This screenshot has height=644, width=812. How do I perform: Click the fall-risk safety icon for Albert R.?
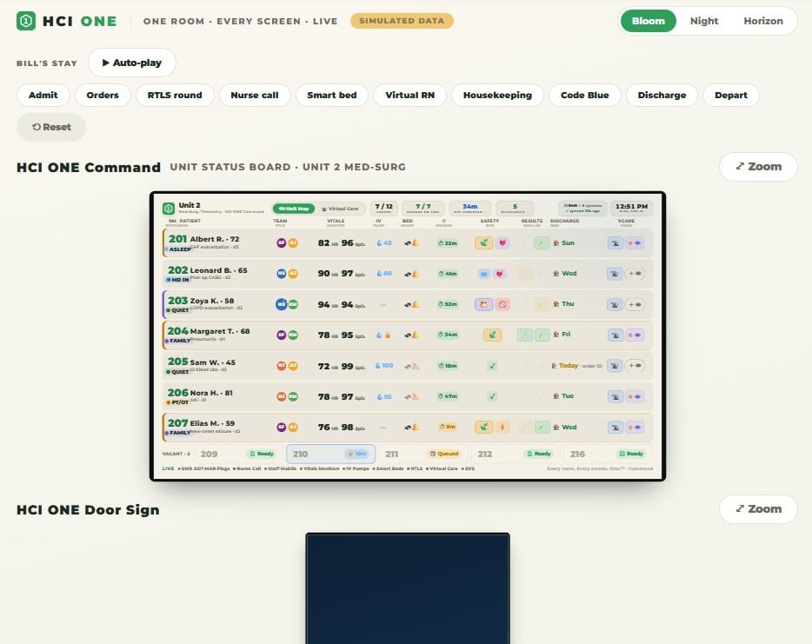(x=483, y=242)
